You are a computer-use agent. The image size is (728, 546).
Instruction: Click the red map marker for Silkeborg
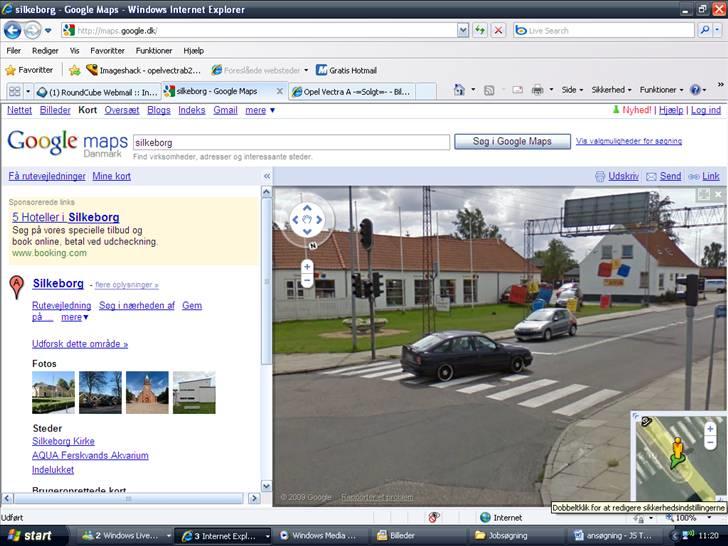16,288
